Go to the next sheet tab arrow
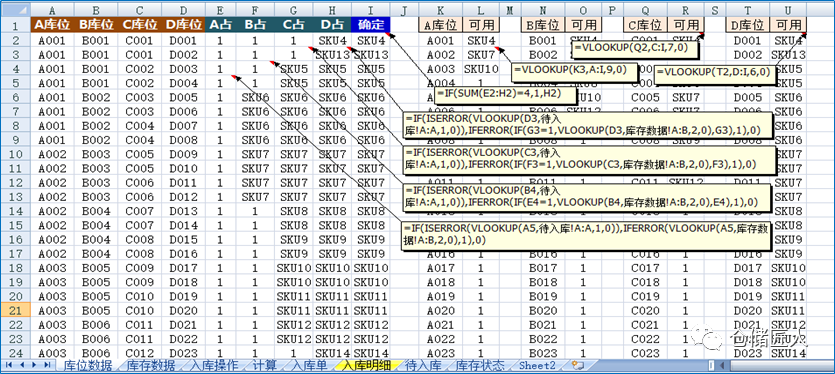Viewport: 835px width, 374px height. pos(34,365)
